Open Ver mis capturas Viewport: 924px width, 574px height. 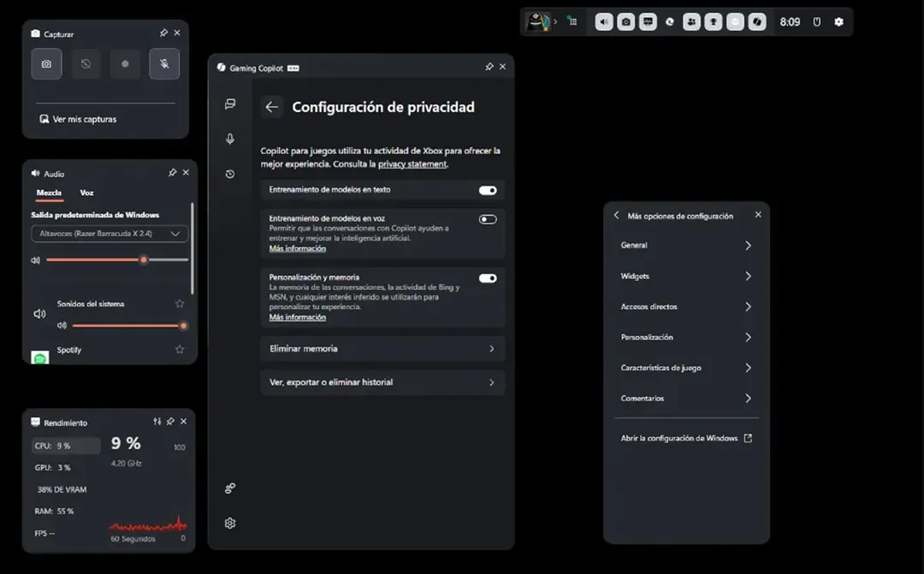coord(79,119)
